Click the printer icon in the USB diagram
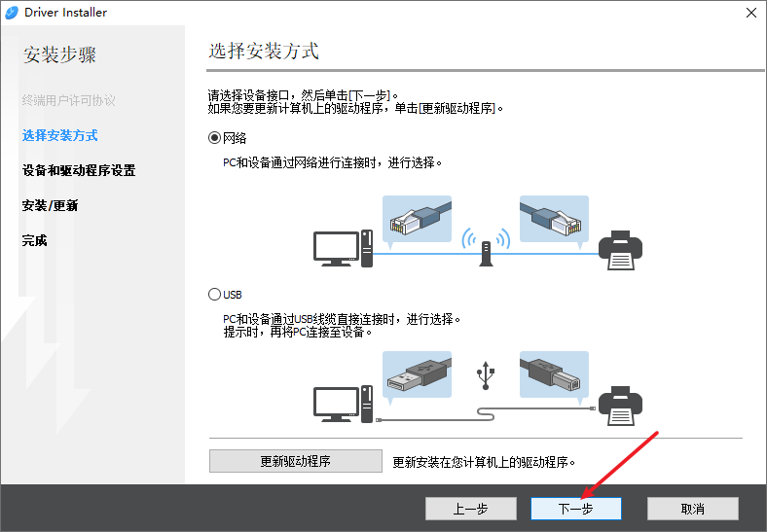 coord(620,406)
